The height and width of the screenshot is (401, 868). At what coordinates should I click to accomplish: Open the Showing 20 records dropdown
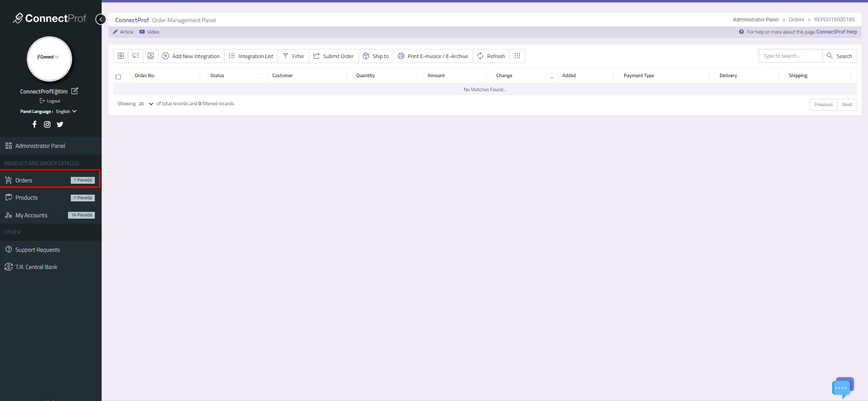click(146, 104)
